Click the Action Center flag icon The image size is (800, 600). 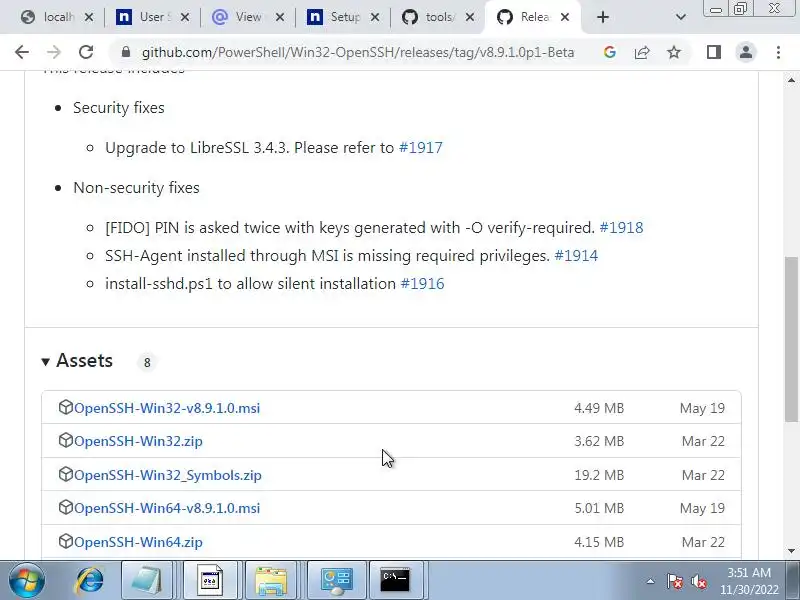[674, 581]
